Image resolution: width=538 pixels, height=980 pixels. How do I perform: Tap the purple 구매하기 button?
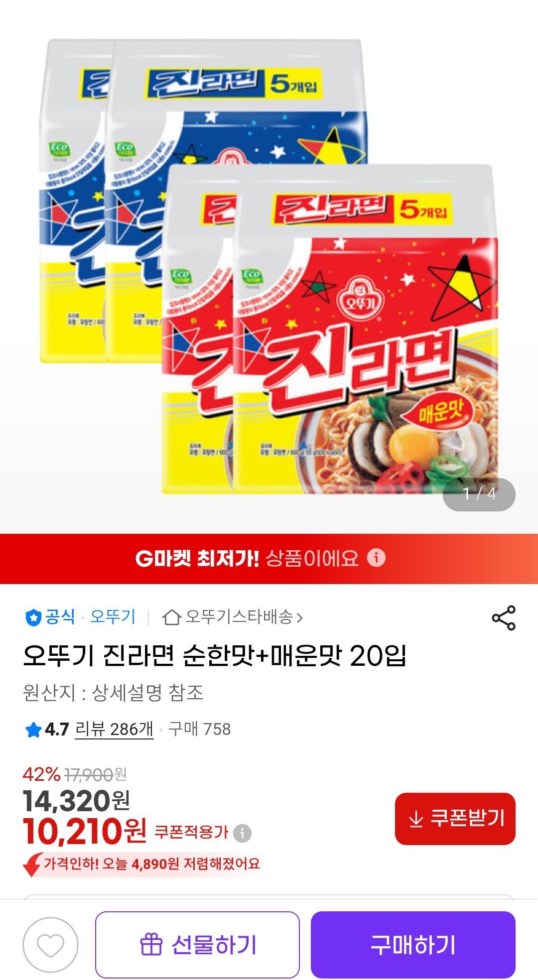[413, 945]
